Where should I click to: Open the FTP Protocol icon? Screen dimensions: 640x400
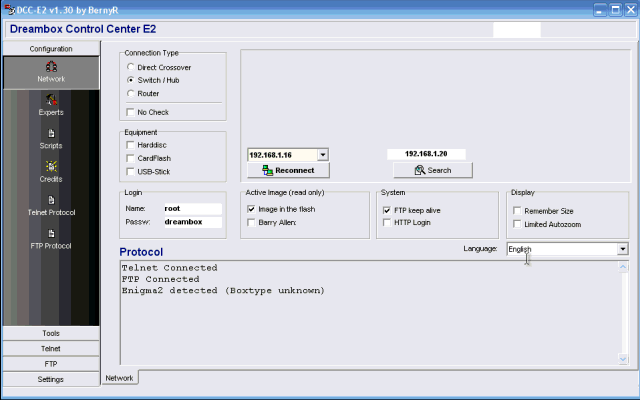pyautogui.click(x=50, y=236)
